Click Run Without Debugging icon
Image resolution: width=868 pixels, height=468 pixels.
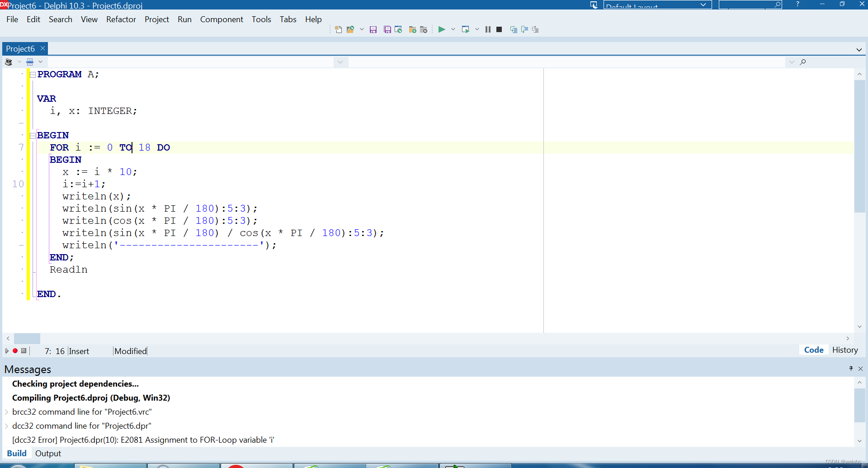(x=466, y=29)
